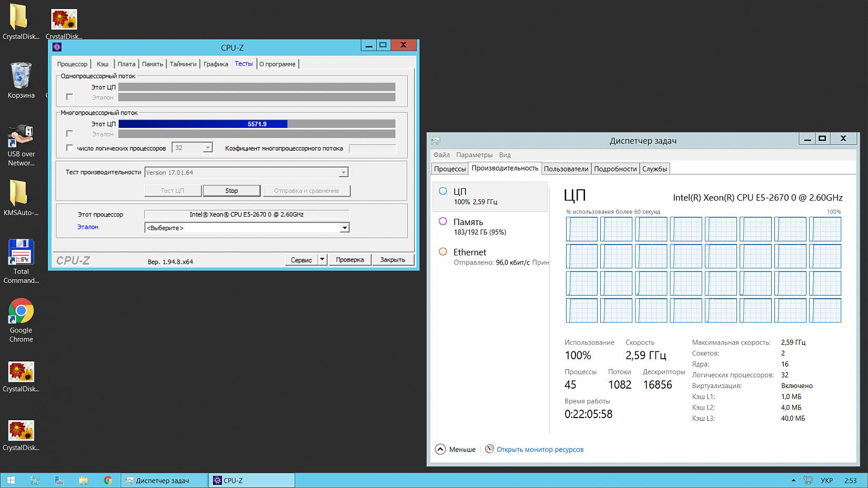This screenshot has width=868, height=488.
Task: Click the network icon in the system tray
Action: 808,480
